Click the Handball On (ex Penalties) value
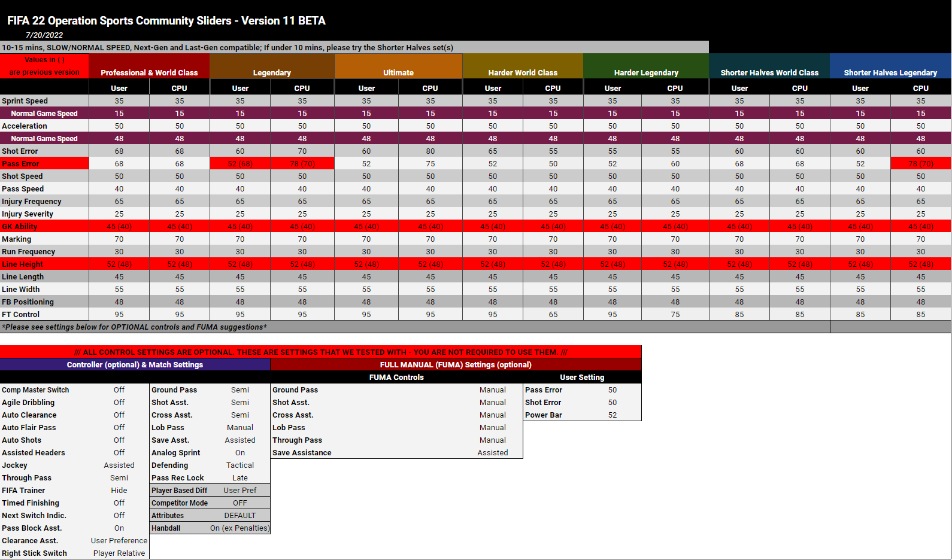The image size is (952, 560). [239, 528]
